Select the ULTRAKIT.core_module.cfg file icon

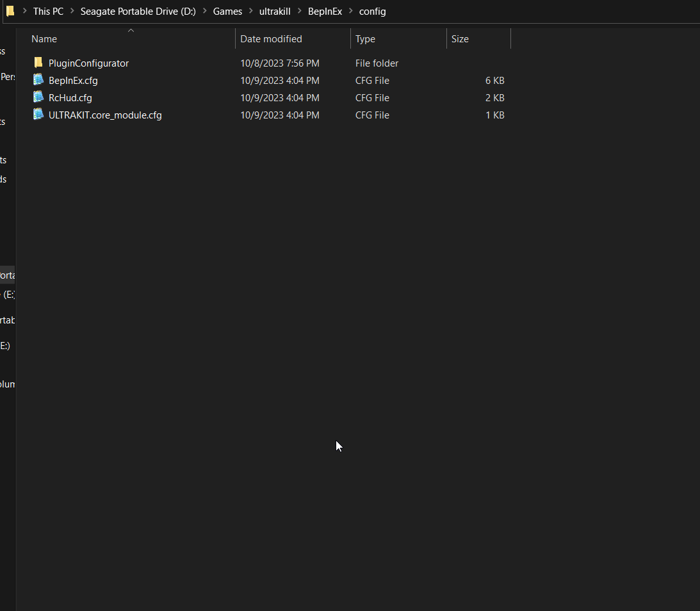[x=38, y=115]
